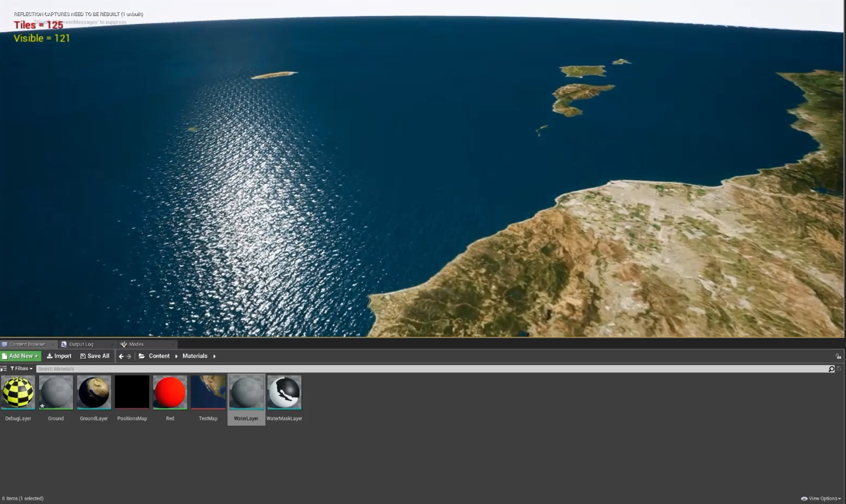The height and width of the screenshot is (504, 846).
Task: Select the WaterMaskLayer material thumbnail
Action: pos(284,392)
